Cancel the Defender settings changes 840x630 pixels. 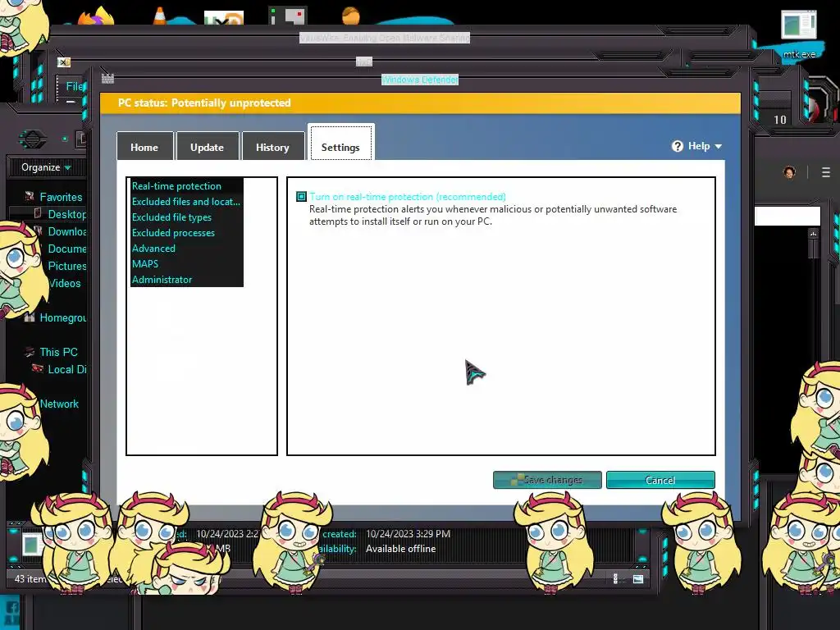[660, 479]
